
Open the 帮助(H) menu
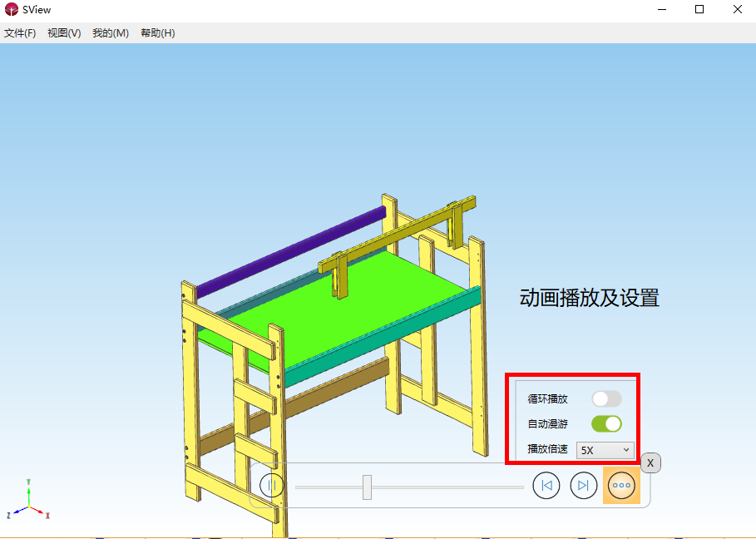[158, 33]
